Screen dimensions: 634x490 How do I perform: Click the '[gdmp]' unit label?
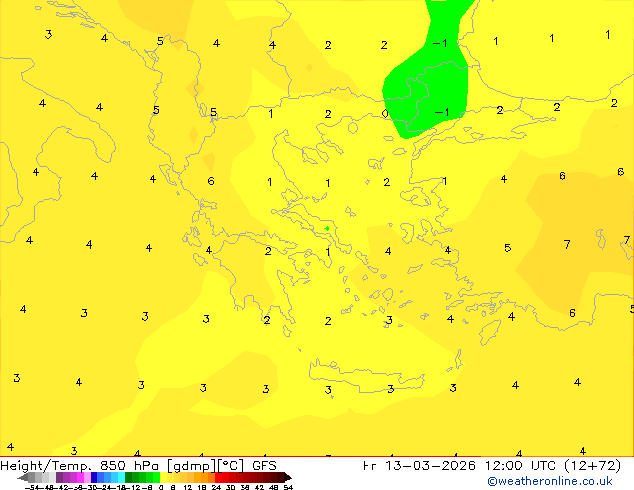[192, 466]
